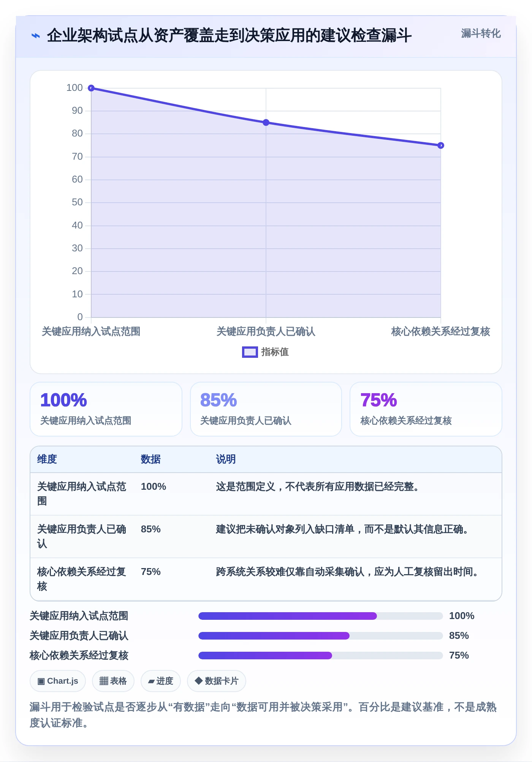This screenshot has height=762, width=532.
Task: Click the 85% data card
Action: (x=266, y=409)
